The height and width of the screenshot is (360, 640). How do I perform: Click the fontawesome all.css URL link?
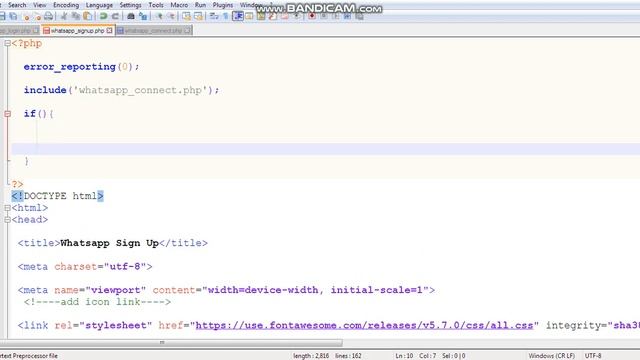pyautogui.click(x=364, y=325)
